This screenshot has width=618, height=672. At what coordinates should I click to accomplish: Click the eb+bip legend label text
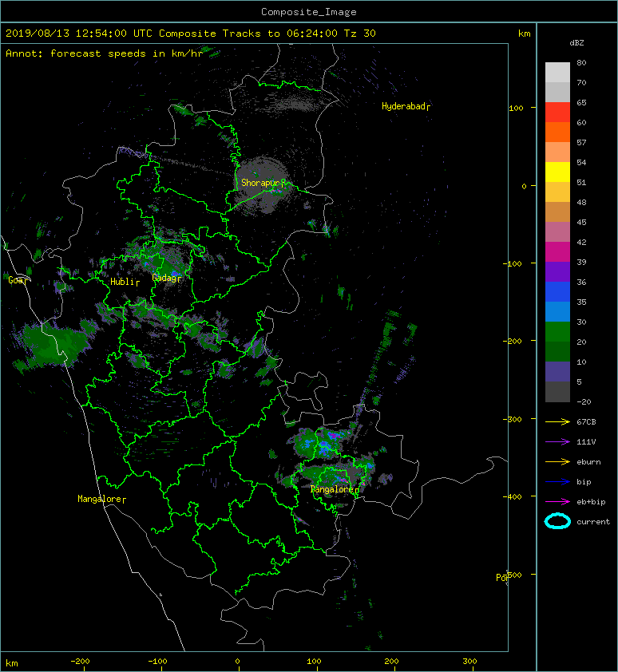(x=591, y=502)
